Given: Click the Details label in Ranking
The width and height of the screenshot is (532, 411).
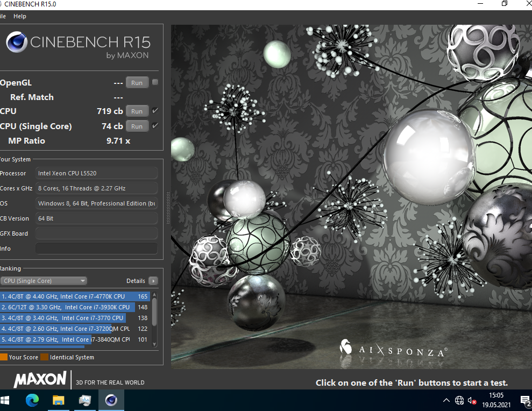Looking at the screenshot, I should (136, 281).
